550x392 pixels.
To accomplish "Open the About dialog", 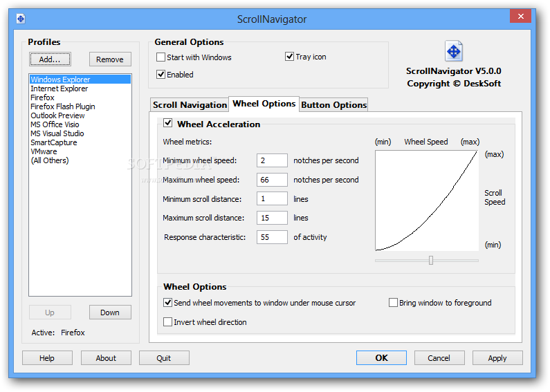I will [x=106, y=358].
